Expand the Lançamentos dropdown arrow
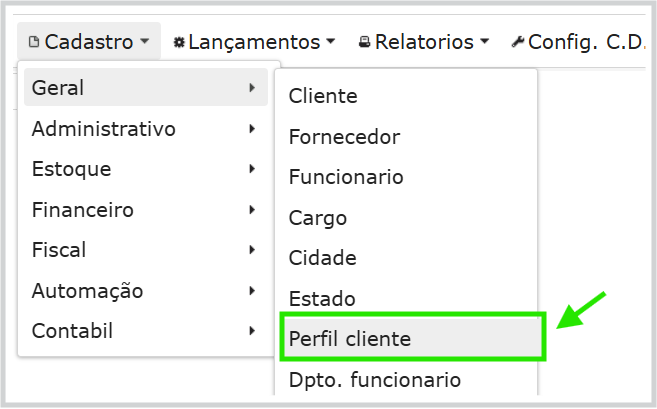 tap(330, 42)
